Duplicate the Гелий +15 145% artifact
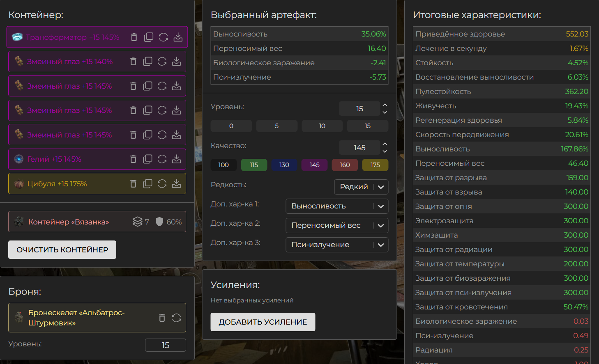This screenshot has width=599, height=364. pos(147,159)
